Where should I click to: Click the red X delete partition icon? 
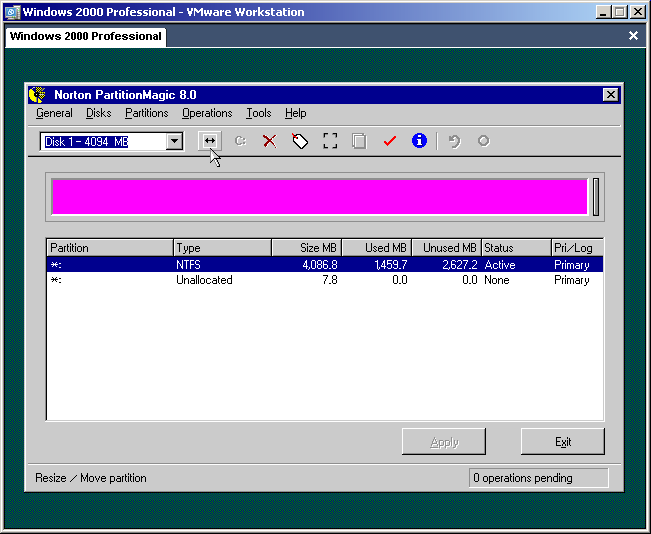(269, 141)
